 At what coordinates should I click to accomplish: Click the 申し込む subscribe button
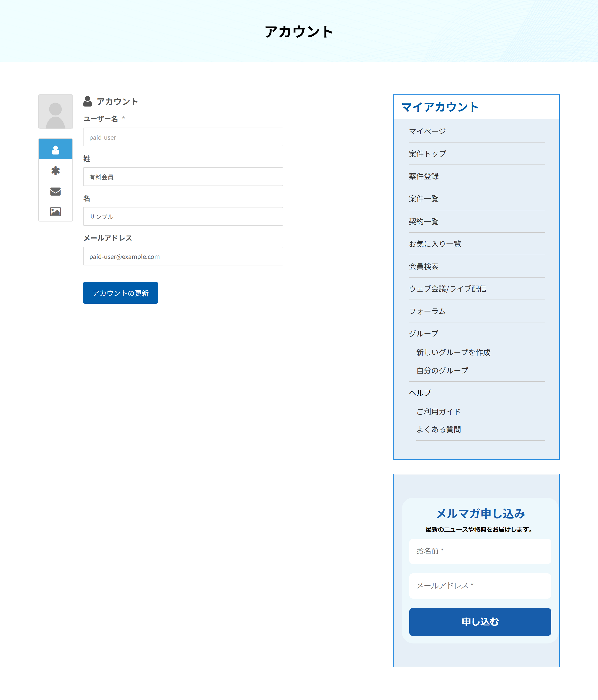pos(480,622)
